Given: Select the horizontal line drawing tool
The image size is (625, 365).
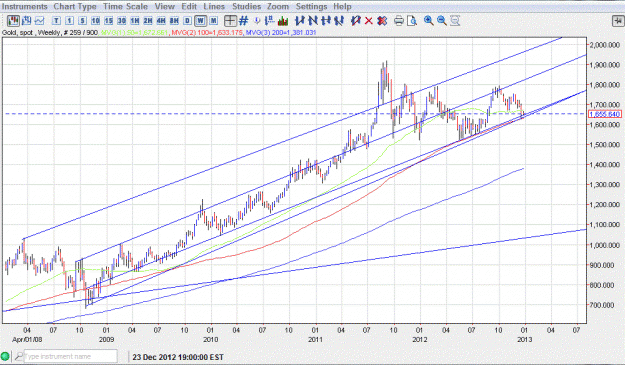Looking at the screenshot, I should 326,21.
